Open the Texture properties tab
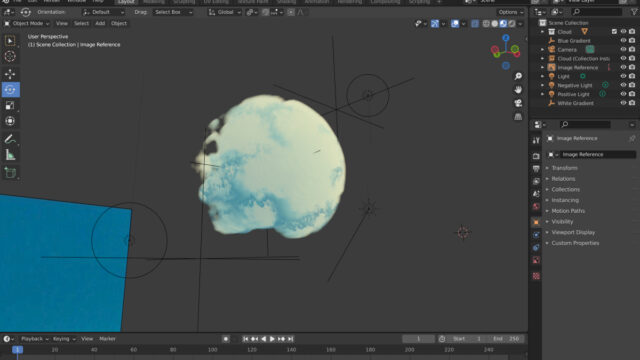640x360 pixels. (x=536, y=276)
